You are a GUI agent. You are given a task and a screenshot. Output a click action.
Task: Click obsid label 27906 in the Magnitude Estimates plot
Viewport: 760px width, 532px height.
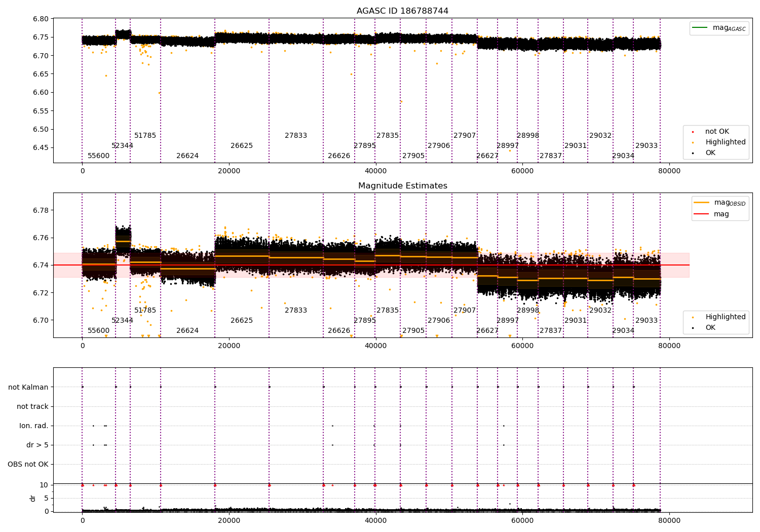click(x=439, y=321)
